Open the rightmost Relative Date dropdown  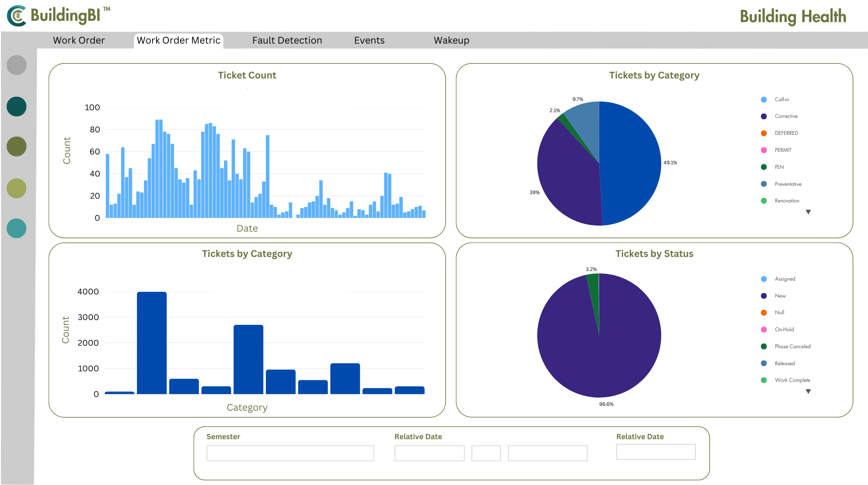656,452
